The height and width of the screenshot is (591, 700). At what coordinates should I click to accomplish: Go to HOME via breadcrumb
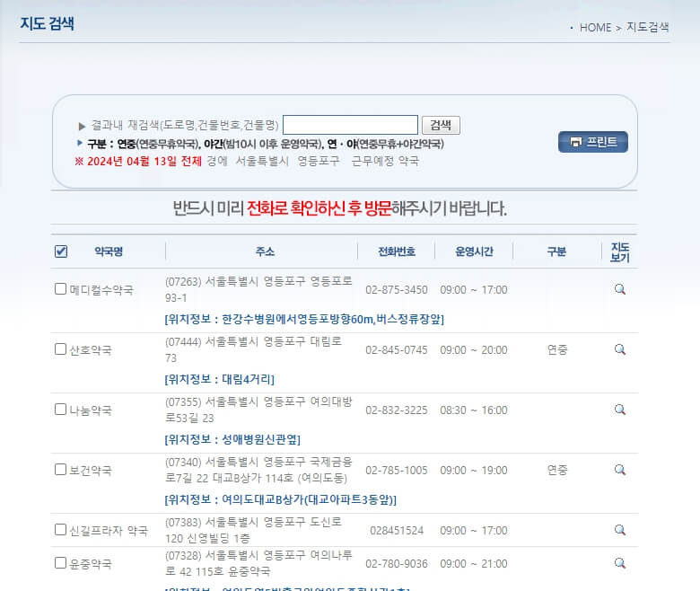(595, 28)
